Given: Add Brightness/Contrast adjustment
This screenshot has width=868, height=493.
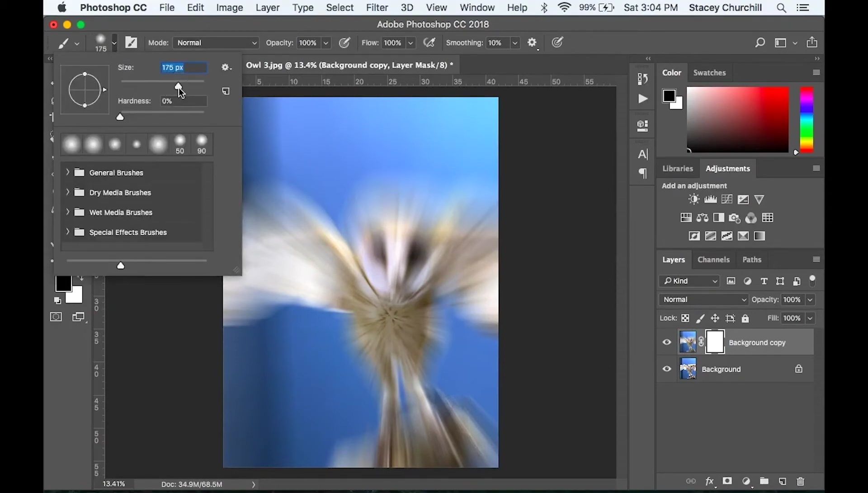Looking at the screenshot, I should click(693, 199).
